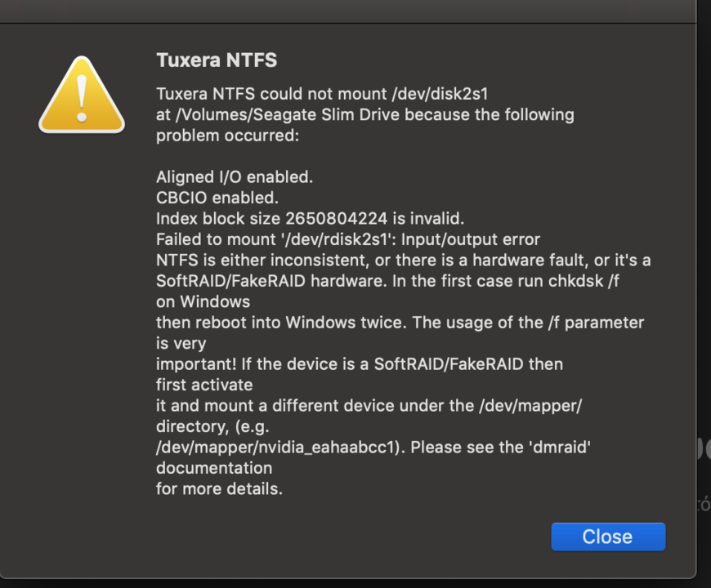Click the 'CBCIO enabled.' message line
This screenshot has height=588, width=711.
pos(217,198)
